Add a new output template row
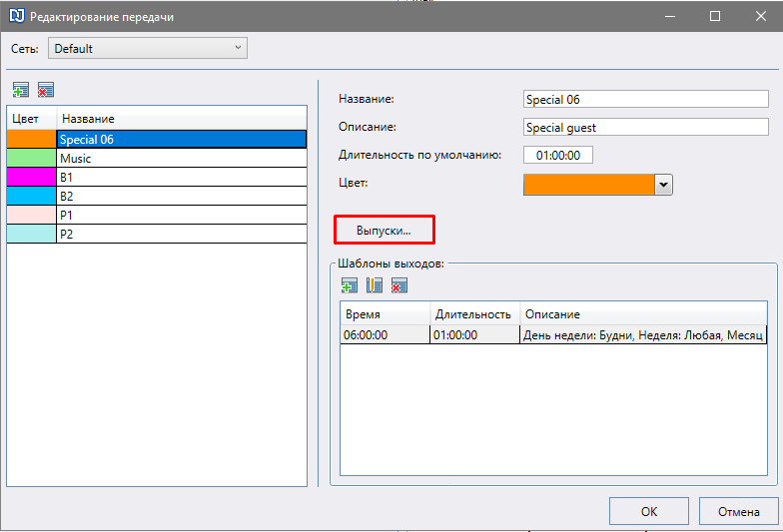The width and height of the screenshot is (783, 532). [x=350, y=285]
